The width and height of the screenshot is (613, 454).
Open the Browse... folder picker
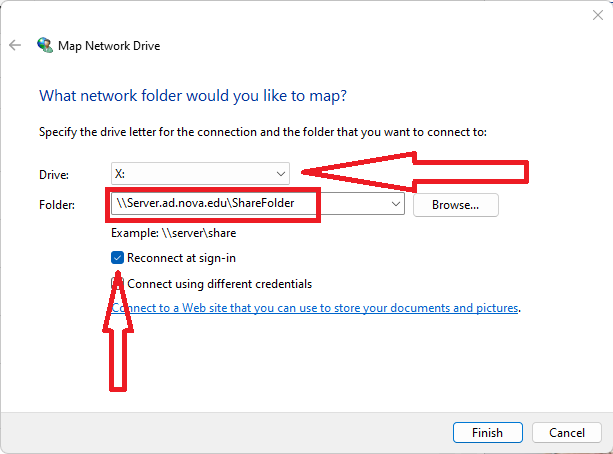pos(455,205)
